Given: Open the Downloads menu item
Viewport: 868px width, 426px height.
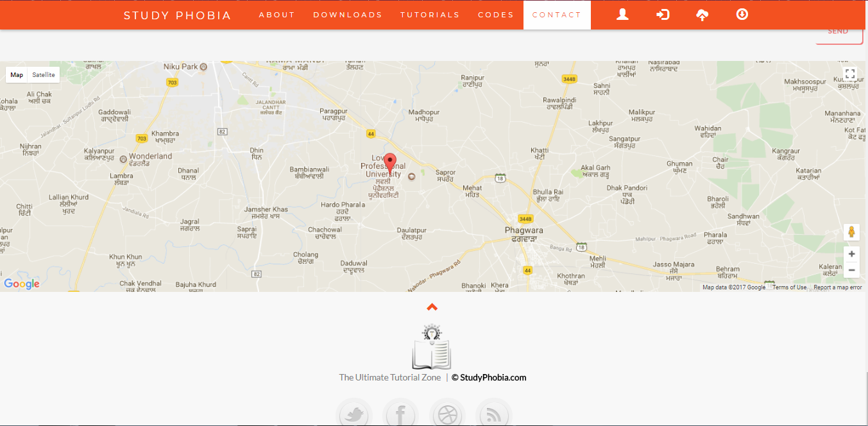Looking at the screenshot, I should click(x=348, y=15).
